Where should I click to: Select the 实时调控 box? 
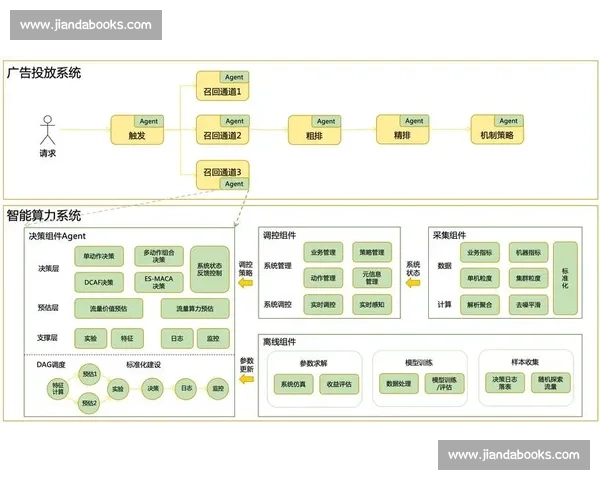click(x=323, y=305)
